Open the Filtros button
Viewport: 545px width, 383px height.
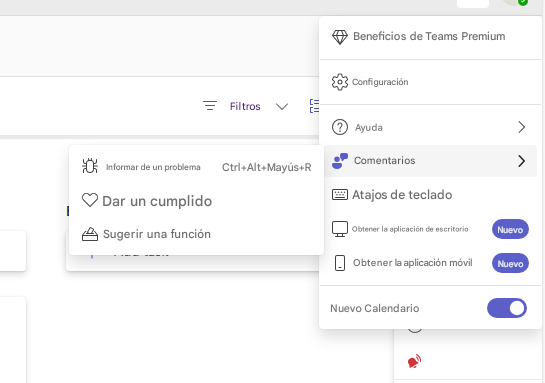tap(245, 106)
